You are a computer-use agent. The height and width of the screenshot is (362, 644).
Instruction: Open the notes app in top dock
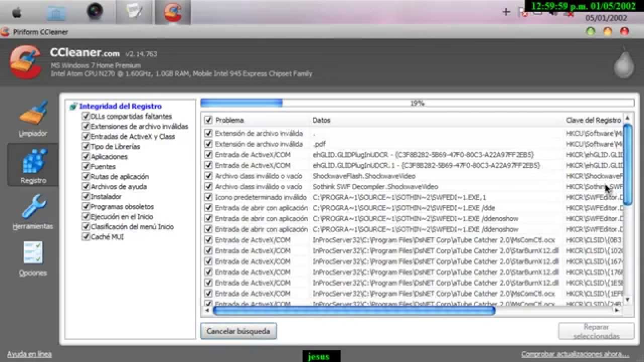(x=134, y=12)
